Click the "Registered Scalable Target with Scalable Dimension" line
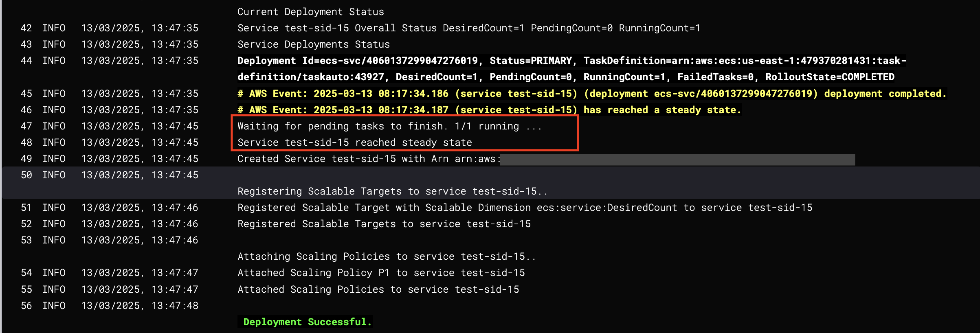Screen dimensions: 980x333 pyautogui.click(x=525, y=208)
